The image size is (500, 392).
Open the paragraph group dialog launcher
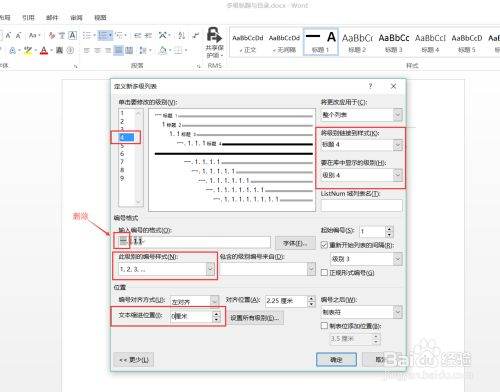coord(198,66)
